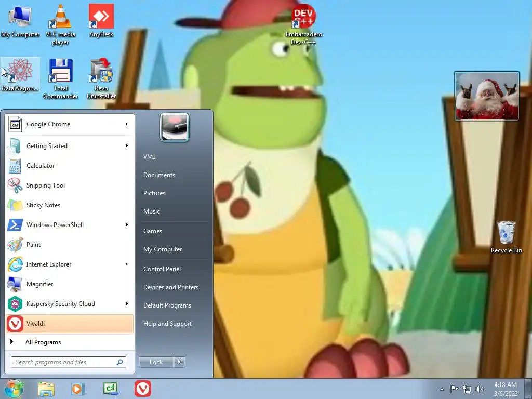Click the Snipping Tool scissors icon
The image size is (532, 399).
click(15, 185)
